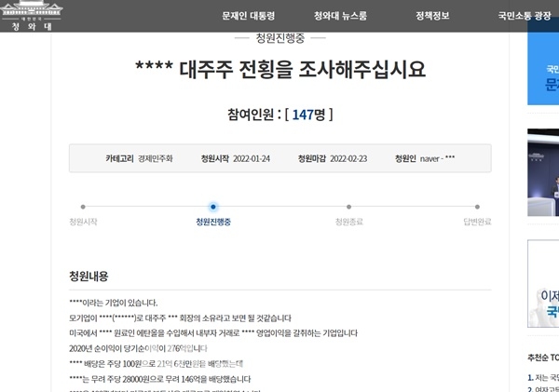The height and width of the screenshot is (392, 559).
Task: Click the 청와대 logo in the header
Action: click(32, 16)
